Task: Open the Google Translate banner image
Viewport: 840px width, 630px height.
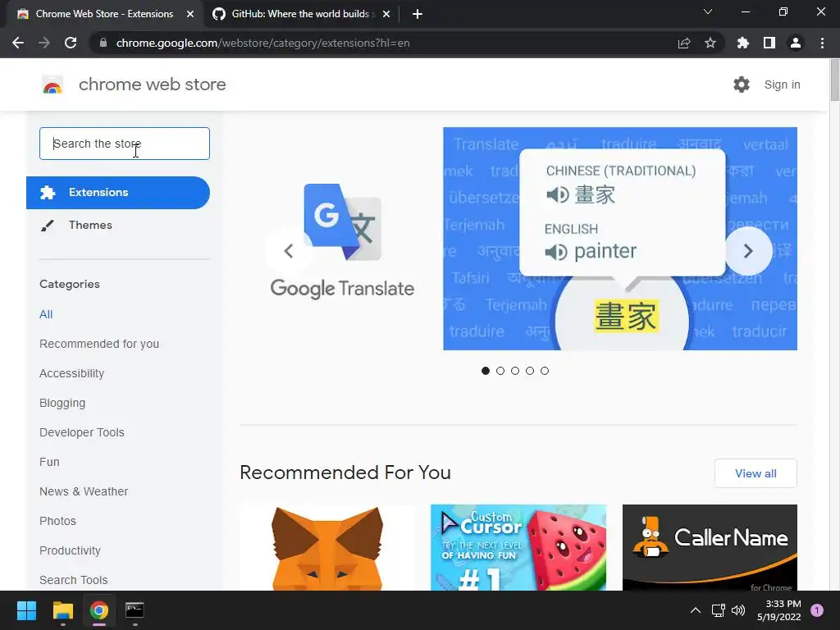Action: coord(620,239)
